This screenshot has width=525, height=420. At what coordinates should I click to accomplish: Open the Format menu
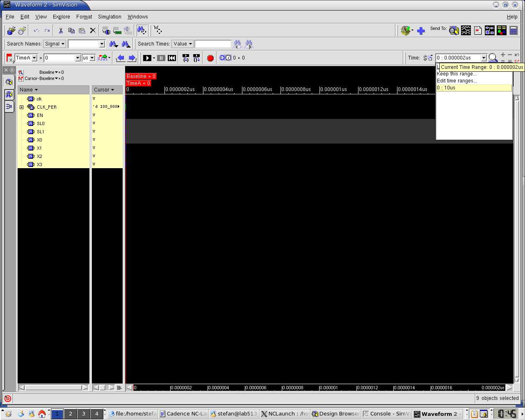[x=84, y=17]
